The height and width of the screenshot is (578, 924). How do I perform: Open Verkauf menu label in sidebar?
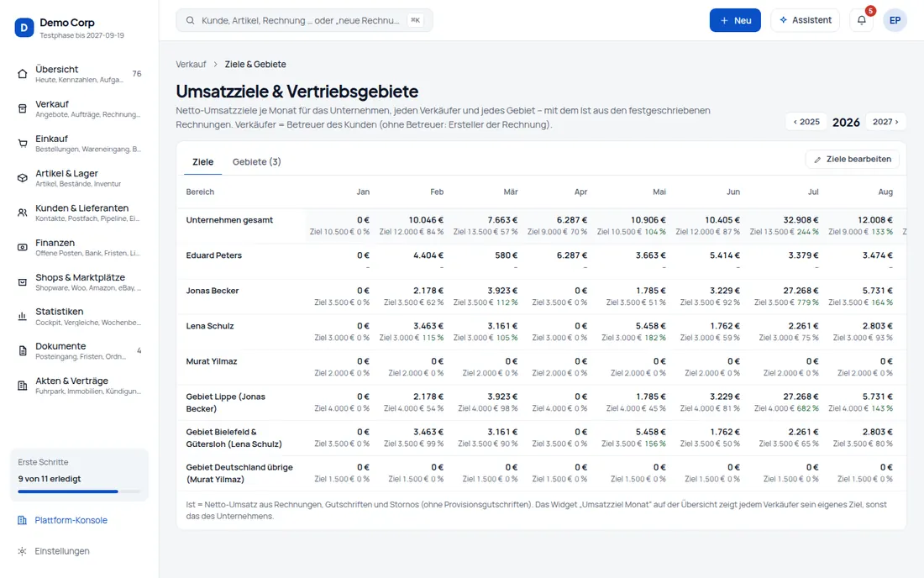click(x=52, y=104)
